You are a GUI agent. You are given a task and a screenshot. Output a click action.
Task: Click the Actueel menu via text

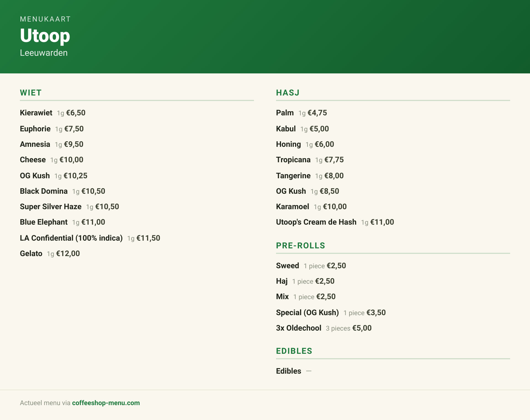coord(45,403)
